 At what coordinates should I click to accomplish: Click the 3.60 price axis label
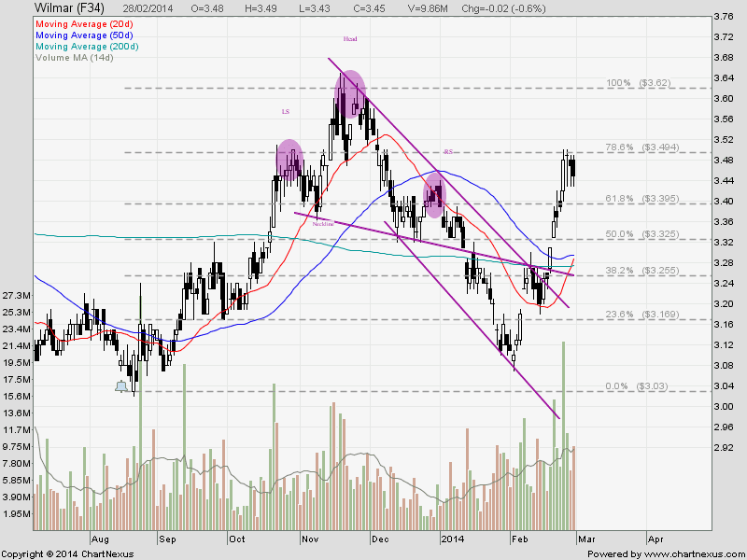(723, 99)
